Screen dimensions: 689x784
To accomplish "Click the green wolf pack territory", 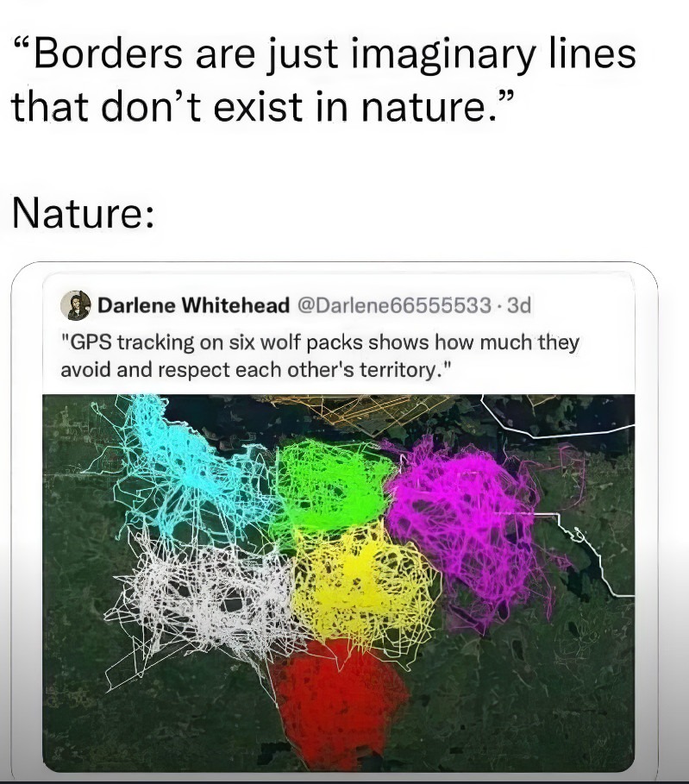I will pyautogui.click(x=330, y=485).
